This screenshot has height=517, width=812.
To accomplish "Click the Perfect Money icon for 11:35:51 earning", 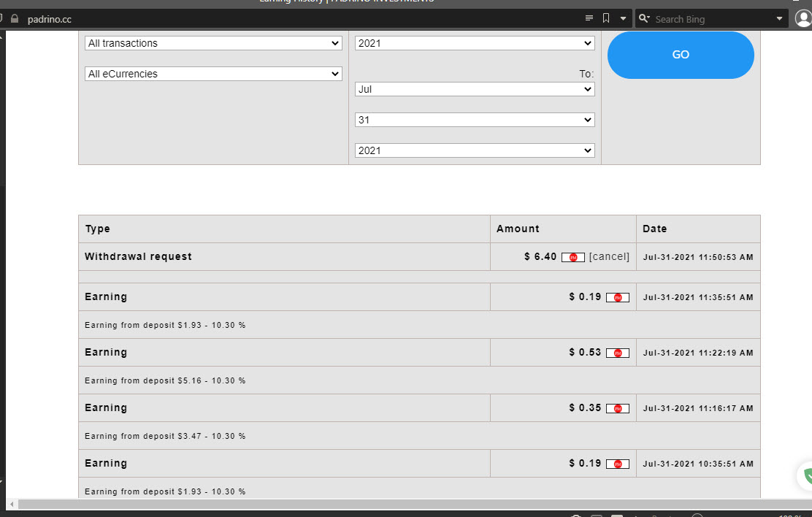I will tap(618, 297).
